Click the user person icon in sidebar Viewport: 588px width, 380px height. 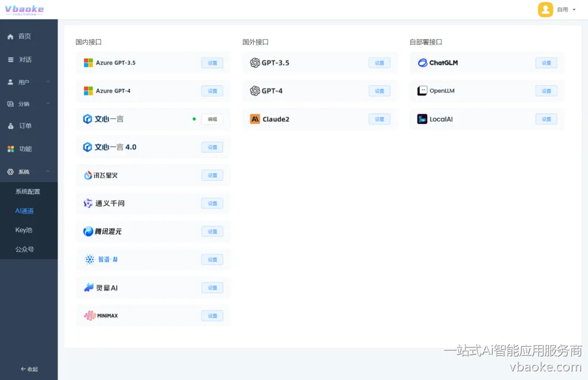point(10,82)
